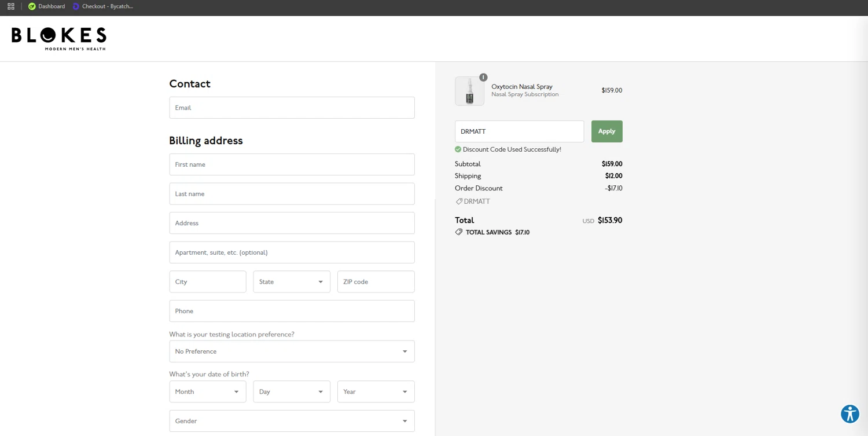The image size is (868, 436).
Task: Focus the Address field
Action: tap(292, 223)
